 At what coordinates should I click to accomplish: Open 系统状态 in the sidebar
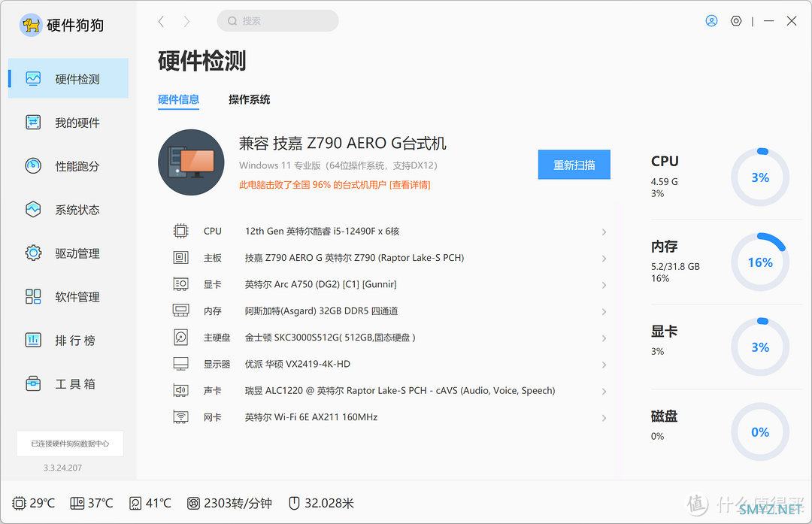coord(68,210)
